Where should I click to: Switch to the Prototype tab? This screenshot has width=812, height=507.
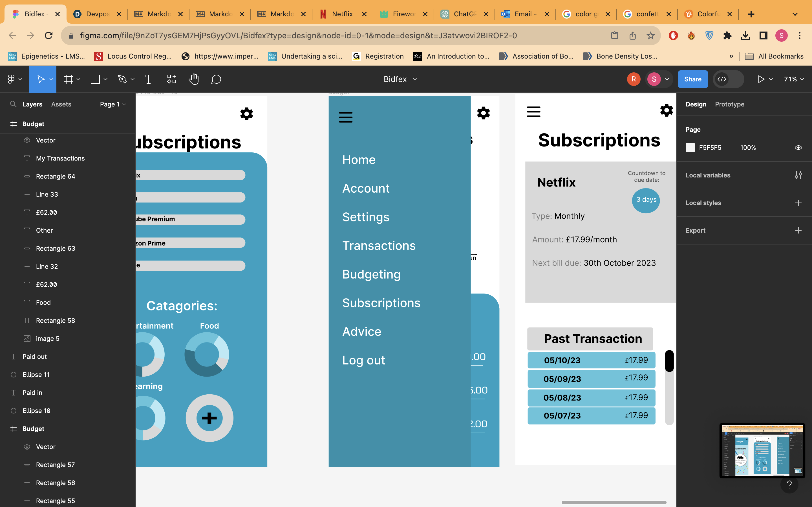729,104
